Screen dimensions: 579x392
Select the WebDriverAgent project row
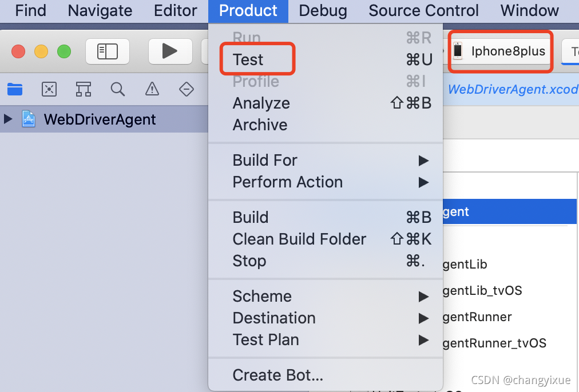pos(104,119)
